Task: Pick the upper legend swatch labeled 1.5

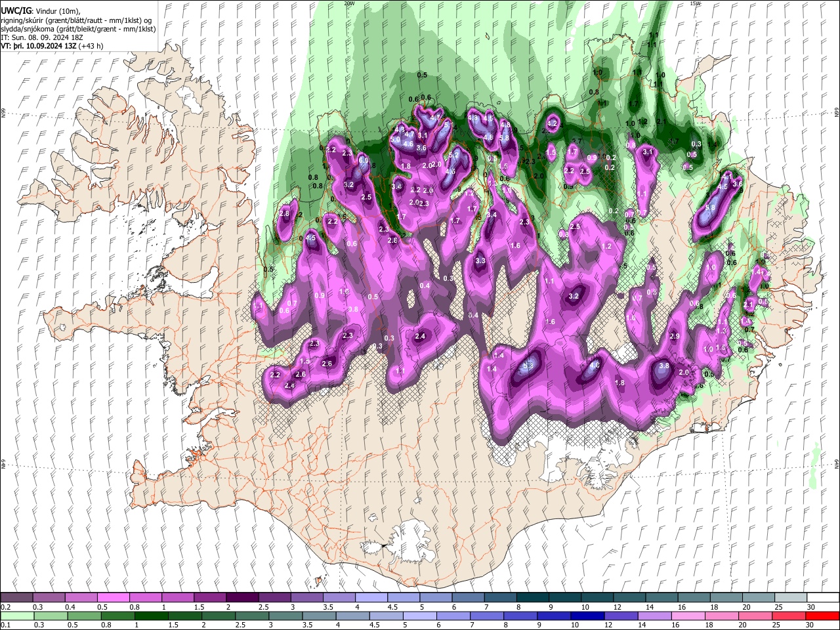Action: [210, 597]
